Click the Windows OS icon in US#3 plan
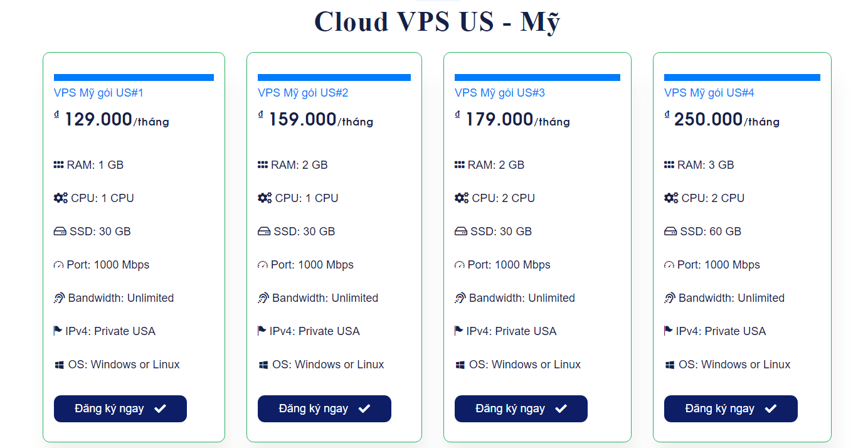Viewport: 868px width, 448px height. click(x=460, y=365)
